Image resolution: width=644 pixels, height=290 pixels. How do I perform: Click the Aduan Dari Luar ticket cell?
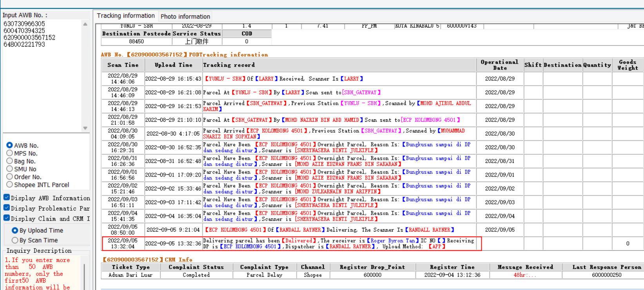(x=131, y=275)
